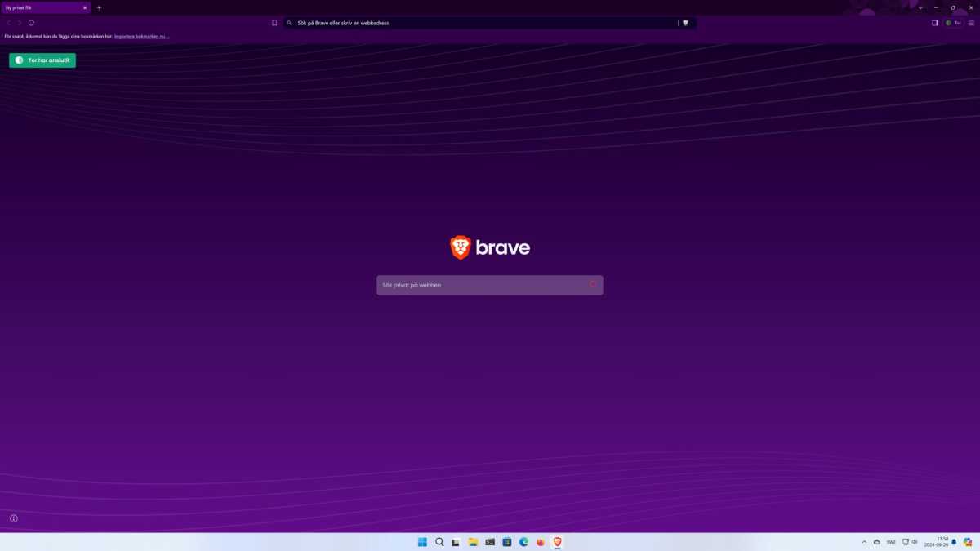This screenshot has width=980, height=551.
Task: Click the Brave lion logo above search box
Action: pos(459,247)
